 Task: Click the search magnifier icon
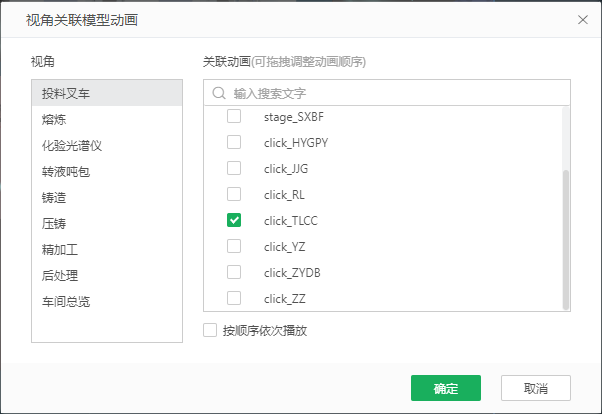pyautogui.click(x=219, y=93)
